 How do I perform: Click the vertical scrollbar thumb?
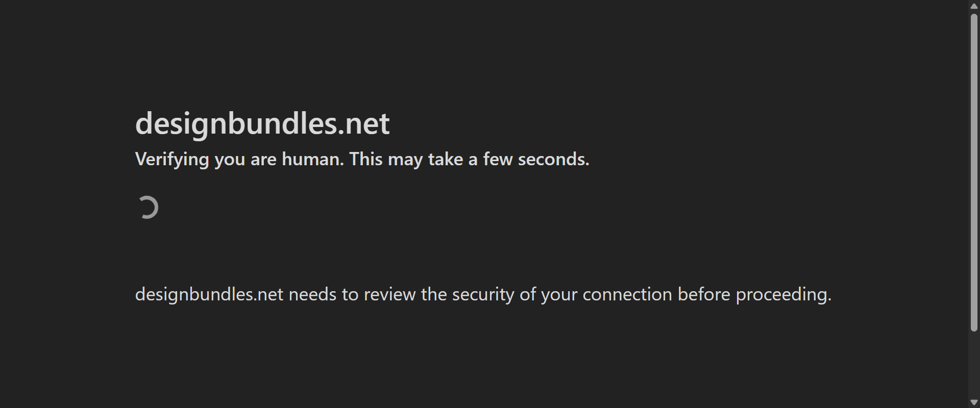pyautogui.click(x=974, y=172)
